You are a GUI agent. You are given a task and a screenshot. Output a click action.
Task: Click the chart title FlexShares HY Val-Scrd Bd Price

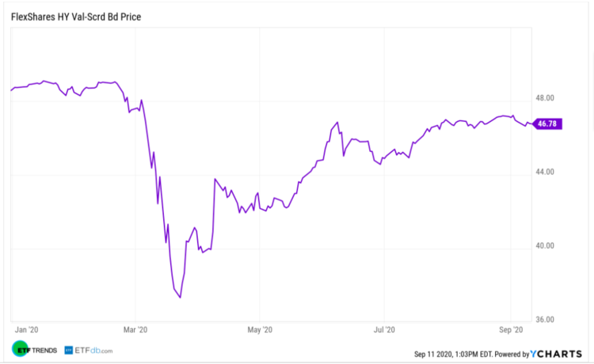click(82, 16)
